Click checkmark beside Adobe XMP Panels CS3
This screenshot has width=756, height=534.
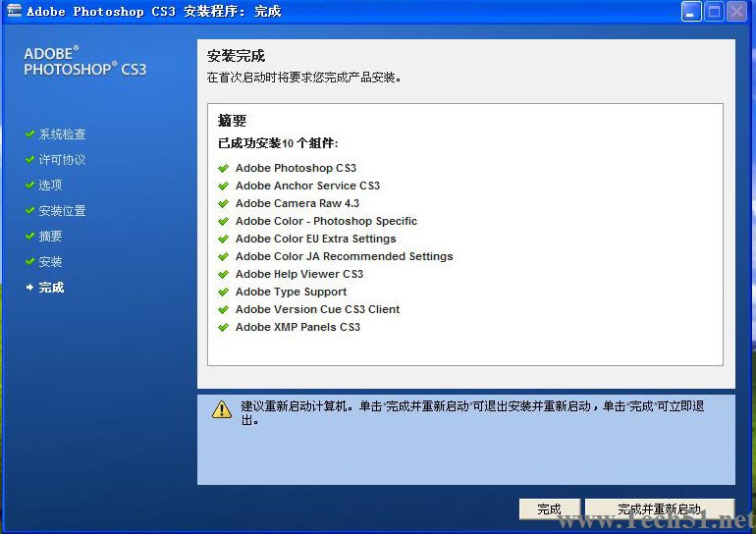click(223, 327)
